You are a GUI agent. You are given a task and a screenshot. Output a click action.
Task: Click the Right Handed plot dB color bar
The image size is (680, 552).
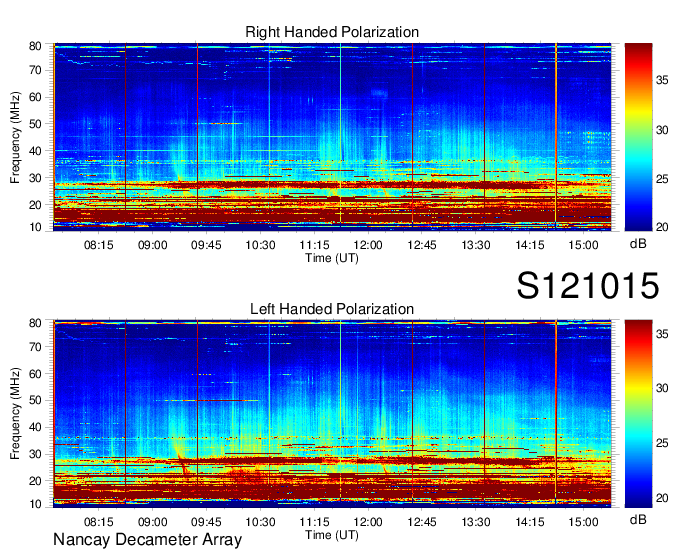638,137
